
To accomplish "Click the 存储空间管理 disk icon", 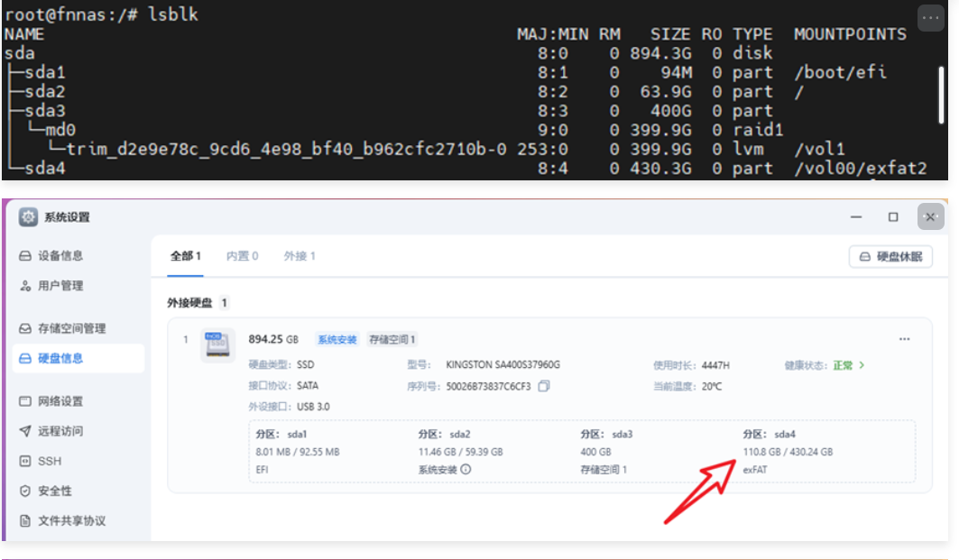I will (x=25, y=328).
